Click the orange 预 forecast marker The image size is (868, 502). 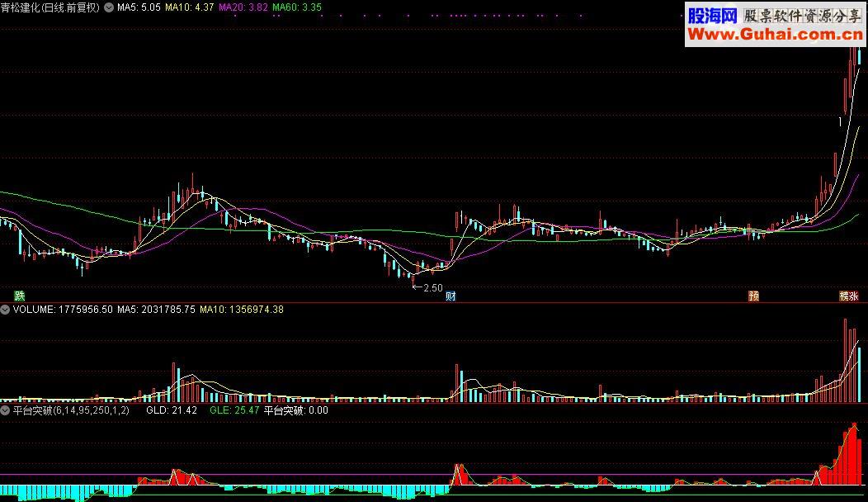(754, 296)
